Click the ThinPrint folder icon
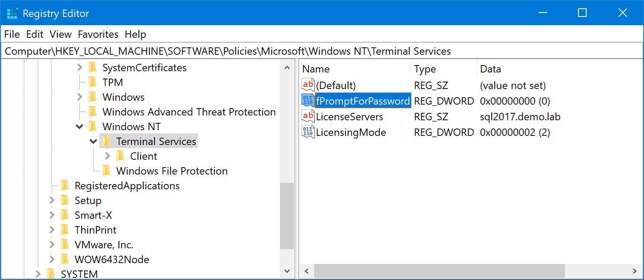Viewport: 644px width, 280px height. click(x=65, y=230)
